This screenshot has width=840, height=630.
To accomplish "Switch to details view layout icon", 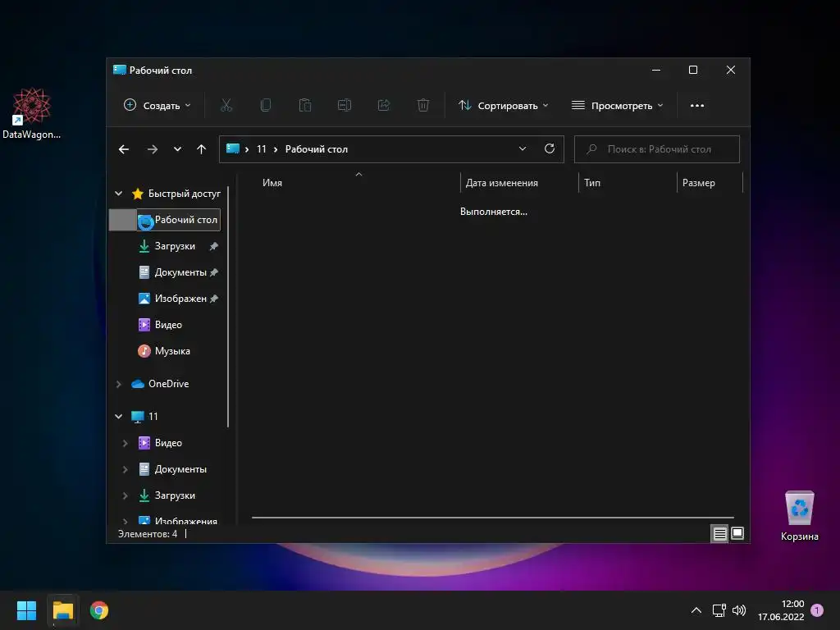I will tap(719, 533).
